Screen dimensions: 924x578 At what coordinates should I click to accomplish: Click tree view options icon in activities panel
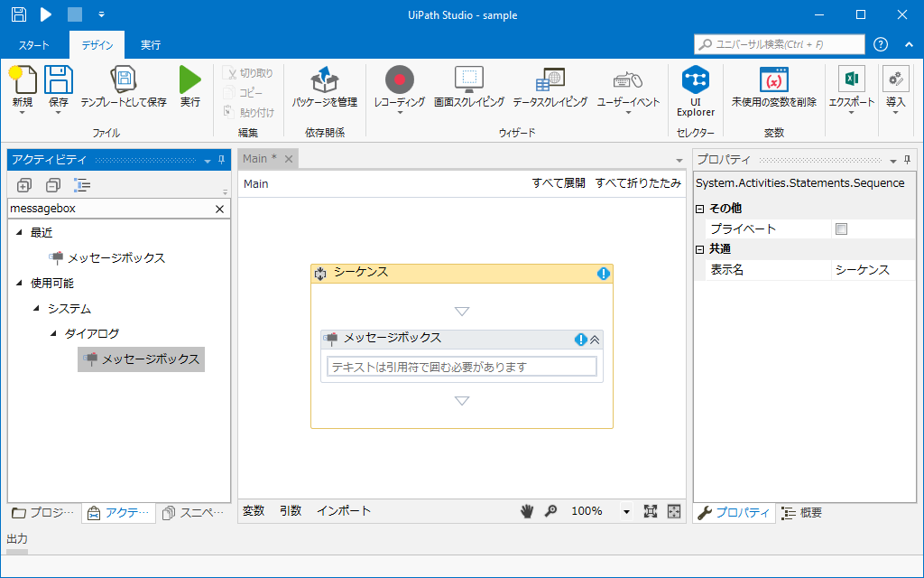(x=82, y=185)
